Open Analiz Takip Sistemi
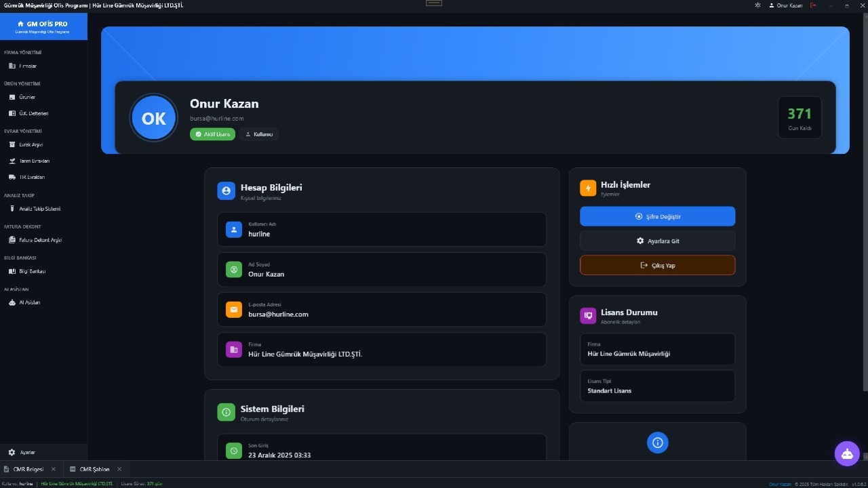Screen dimensions: 868x488 click(x=39, y=209)
